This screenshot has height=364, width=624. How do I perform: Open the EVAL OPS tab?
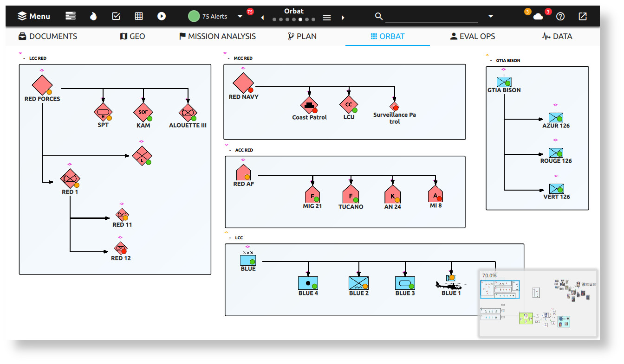[472, 36]
